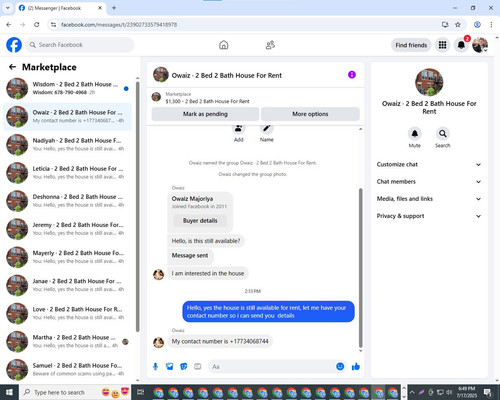The height and width of the screenshot is (400, 500).
Task: Click the conversation list scrollbar
Action: pyautogui.click(x=137, y=207)
